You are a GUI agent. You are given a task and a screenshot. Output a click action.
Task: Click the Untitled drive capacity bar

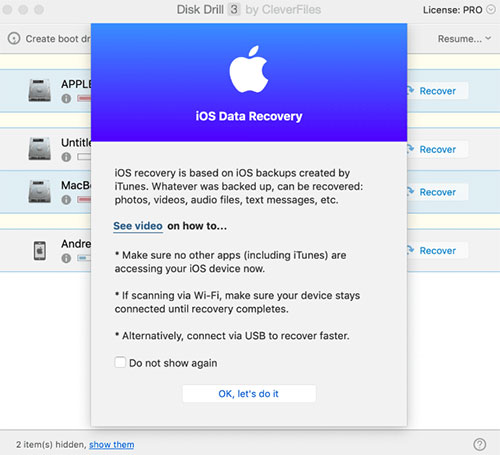tap(84, 157)
